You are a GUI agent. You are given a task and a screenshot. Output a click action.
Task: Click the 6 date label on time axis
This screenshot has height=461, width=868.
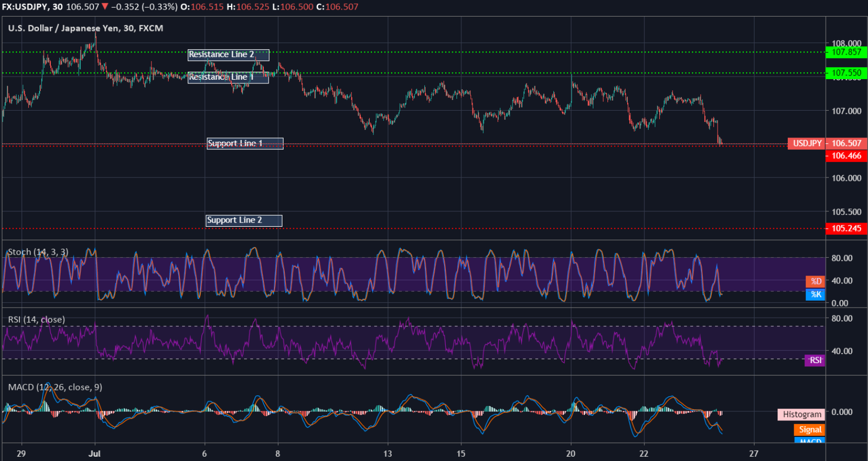204,454
